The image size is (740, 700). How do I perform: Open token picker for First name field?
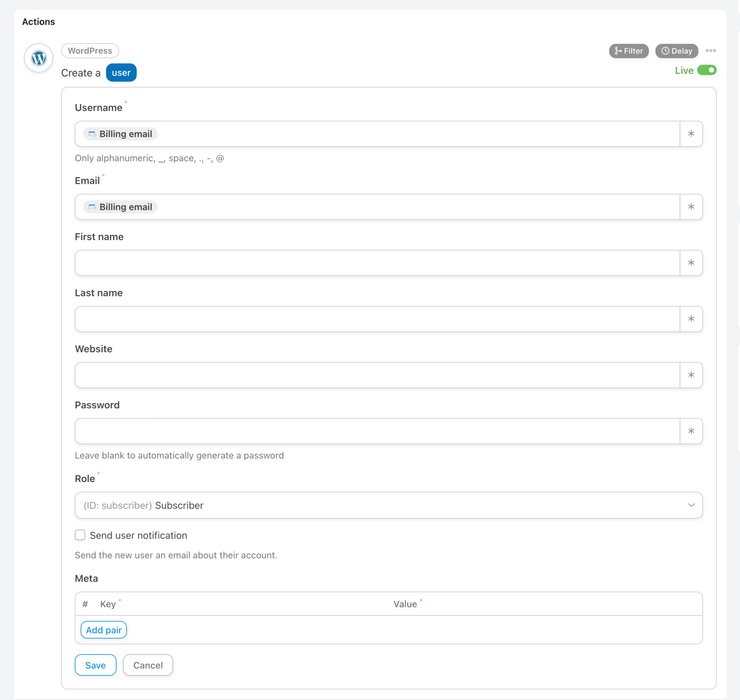click(691, 263)
